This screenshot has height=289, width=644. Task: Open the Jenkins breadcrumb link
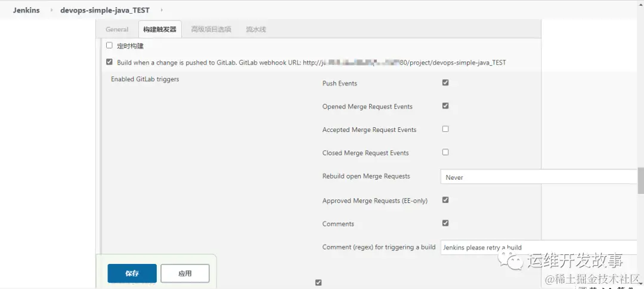click(x=26, y=10)
